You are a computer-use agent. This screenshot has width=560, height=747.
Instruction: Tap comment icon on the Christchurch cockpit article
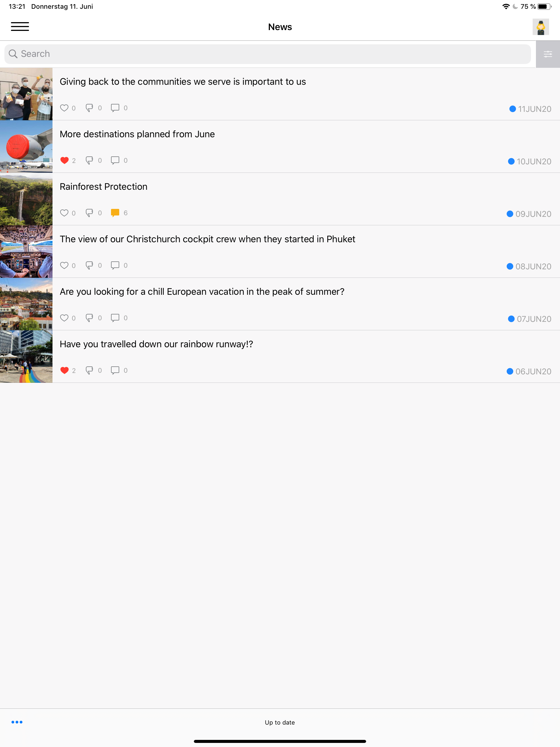115,265
